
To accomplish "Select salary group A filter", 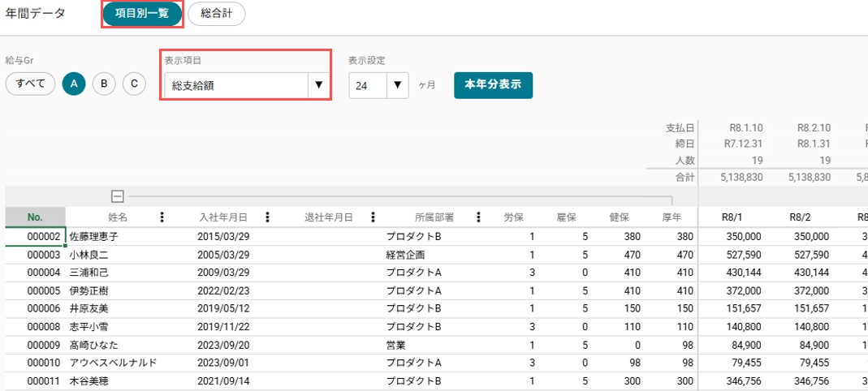I will tap(74, 84).
